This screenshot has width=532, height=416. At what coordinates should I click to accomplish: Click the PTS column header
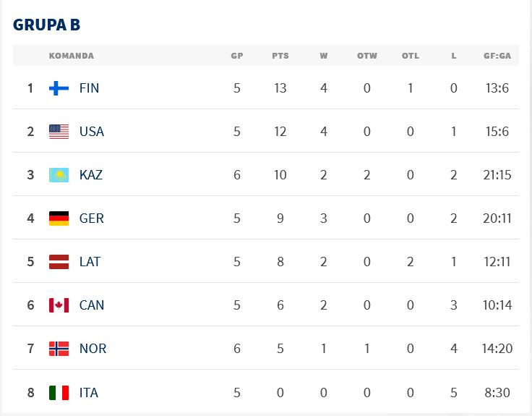(280, 56)
